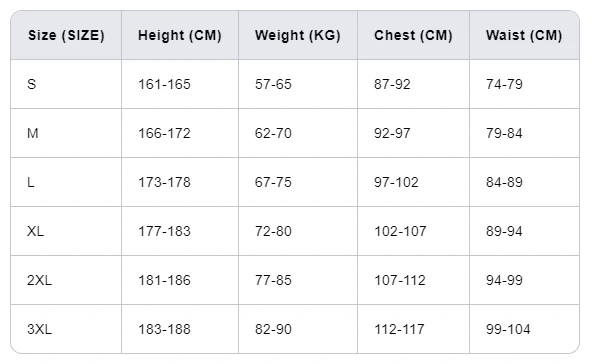Viewport: 592px width, 364px height.
Task: Select the S size cell
Action: pyautogui.click(x=66, y=84)
